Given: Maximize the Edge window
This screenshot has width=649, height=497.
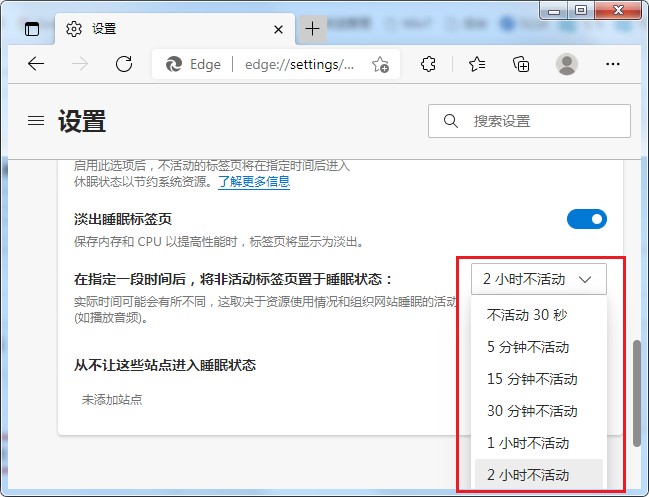Looking at the screenshot, I should pos(581,10).
